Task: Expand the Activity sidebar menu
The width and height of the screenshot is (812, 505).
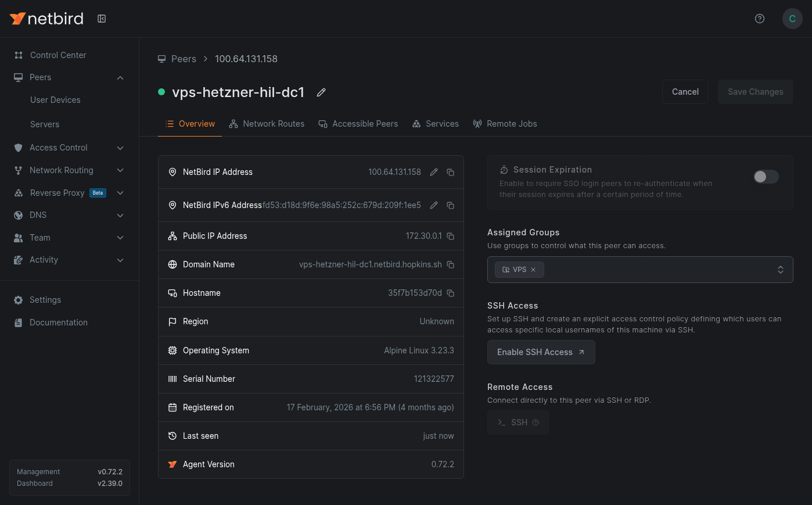Action: (120, 260)
